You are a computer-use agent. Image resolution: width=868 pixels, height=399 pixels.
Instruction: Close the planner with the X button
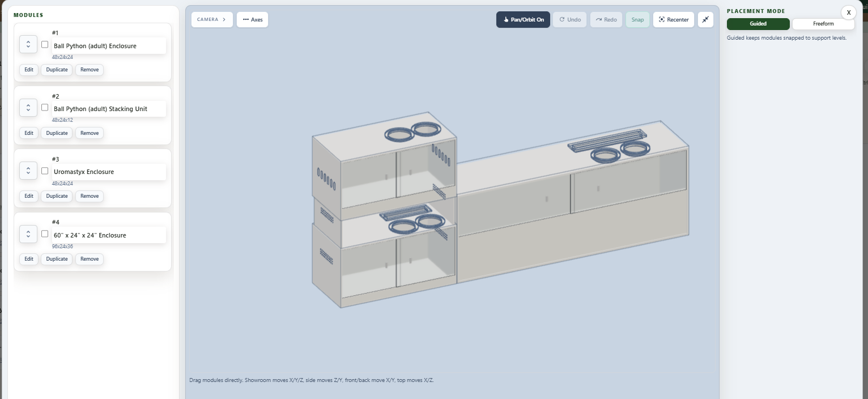point(848,12)
